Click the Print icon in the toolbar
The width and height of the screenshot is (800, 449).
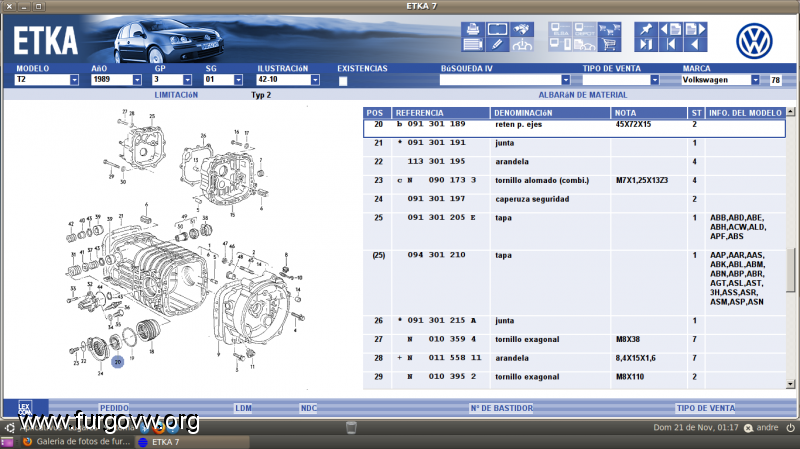coord(472,29)
